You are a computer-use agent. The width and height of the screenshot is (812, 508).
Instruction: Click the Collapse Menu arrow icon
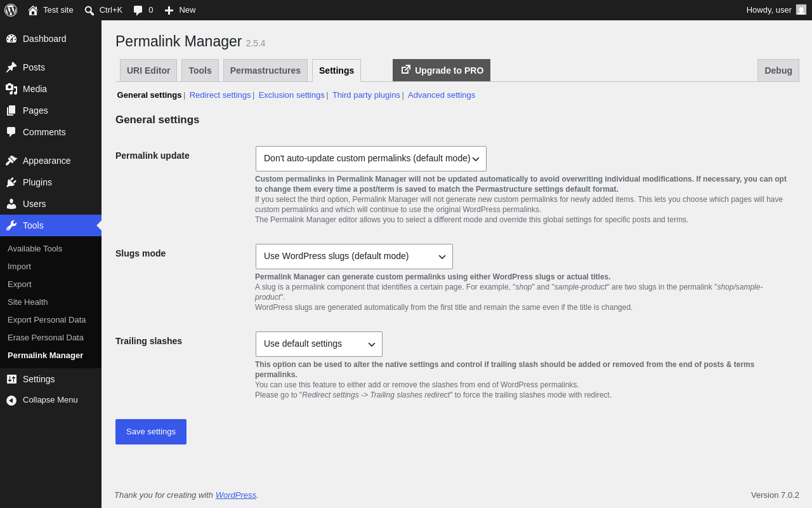coord(11,400)
